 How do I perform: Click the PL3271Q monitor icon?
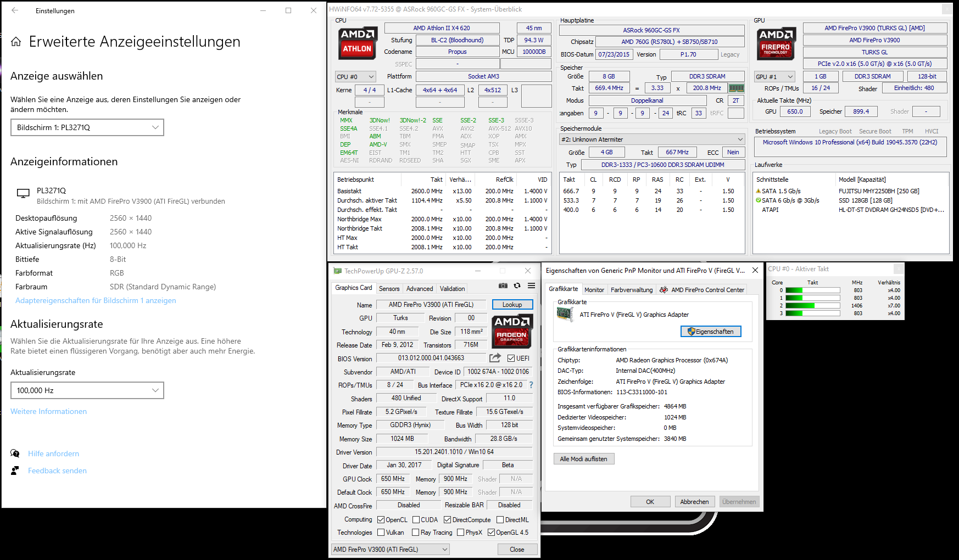[23, 193]
